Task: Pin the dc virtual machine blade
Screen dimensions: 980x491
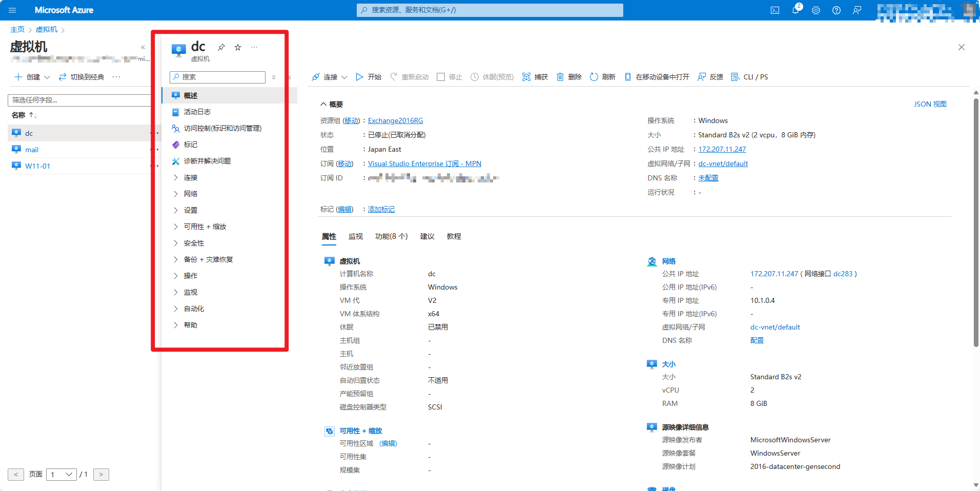Action: [x=221, y=47]
